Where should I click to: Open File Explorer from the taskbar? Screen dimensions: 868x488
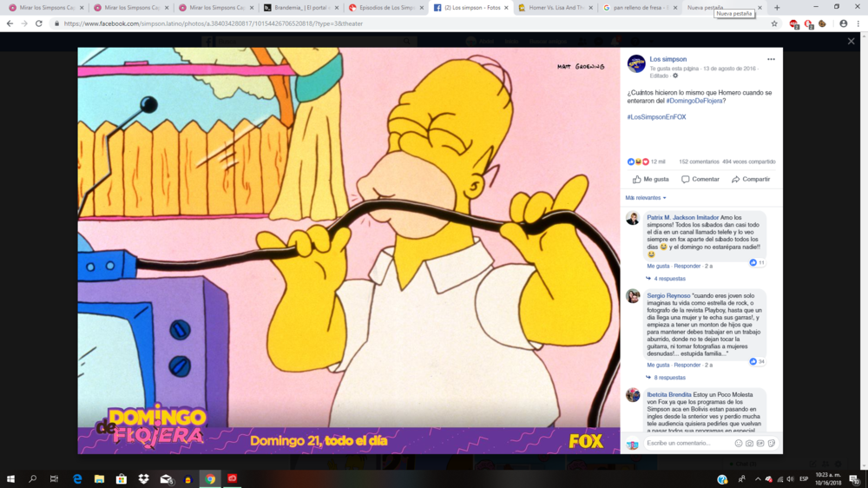(x=99, y=479)
